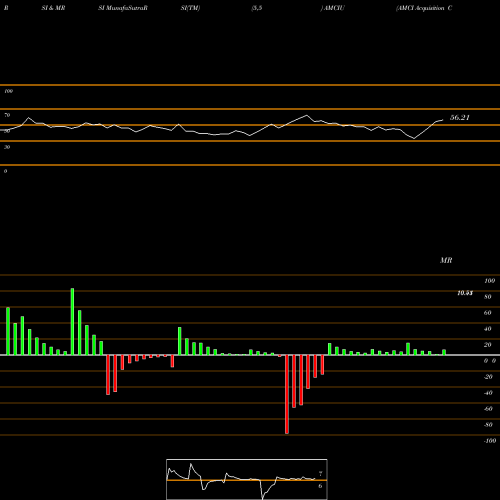The width and height of the screenshot is (500, 500).
Task: Click the RSI axis label 0
Action: pyautogui.click(x=5, y=171)
